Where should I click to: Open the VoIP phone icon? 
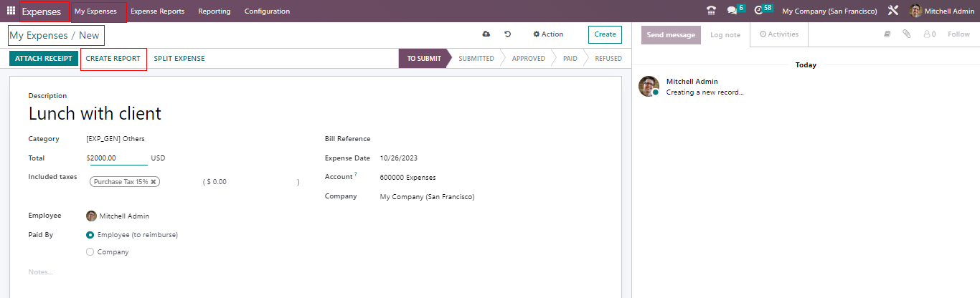(x=711, y=11)
